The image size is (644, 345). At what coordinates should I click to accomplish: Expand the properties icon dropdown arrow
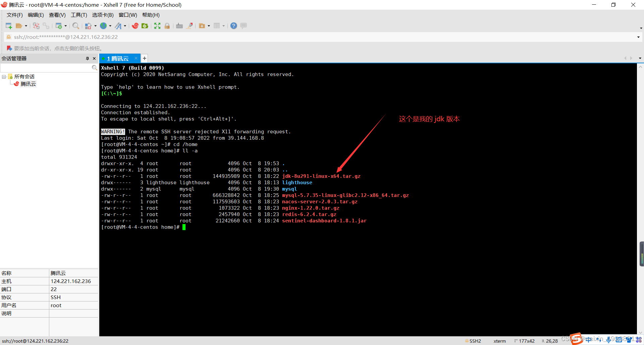click(x=66, y=26)
